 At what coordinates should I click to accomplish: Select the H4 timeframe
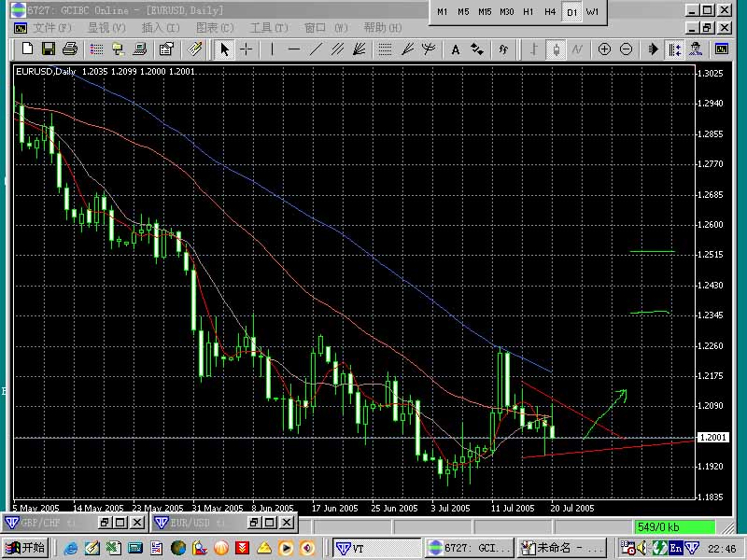point(550,12)
